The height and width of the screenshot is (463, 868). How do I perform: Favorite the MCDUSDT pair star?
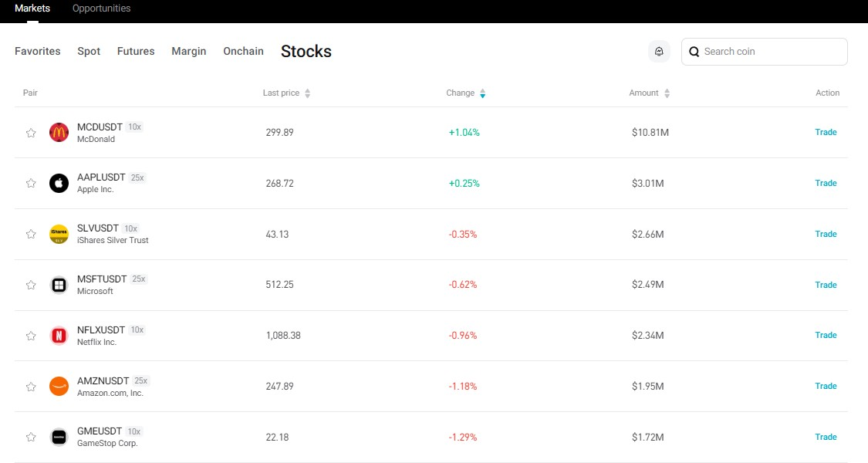pyautogui.click(x=31, y=132)
